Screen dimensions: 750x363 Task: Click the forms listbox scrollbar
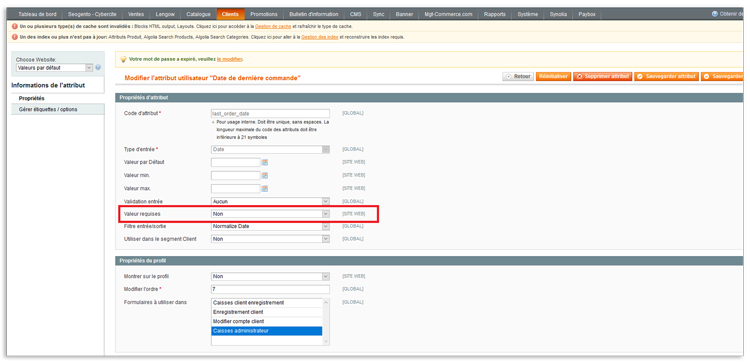326,322
